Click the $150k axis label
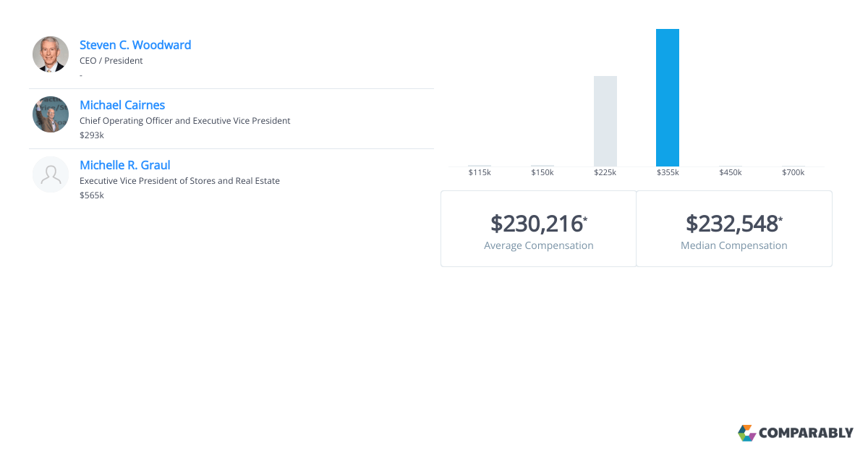The image size is (868, 456). click(542, 172)
